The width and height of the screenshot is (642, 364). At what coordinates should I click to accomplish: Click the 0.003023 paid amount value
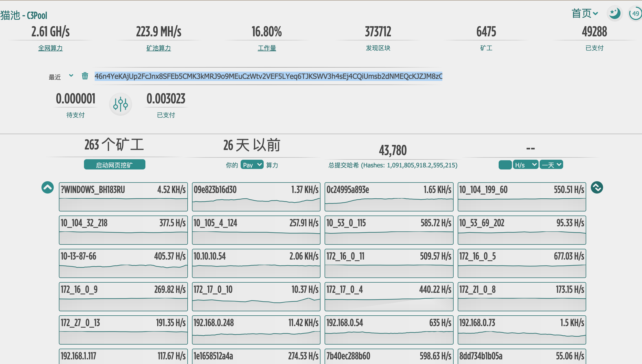166,99
